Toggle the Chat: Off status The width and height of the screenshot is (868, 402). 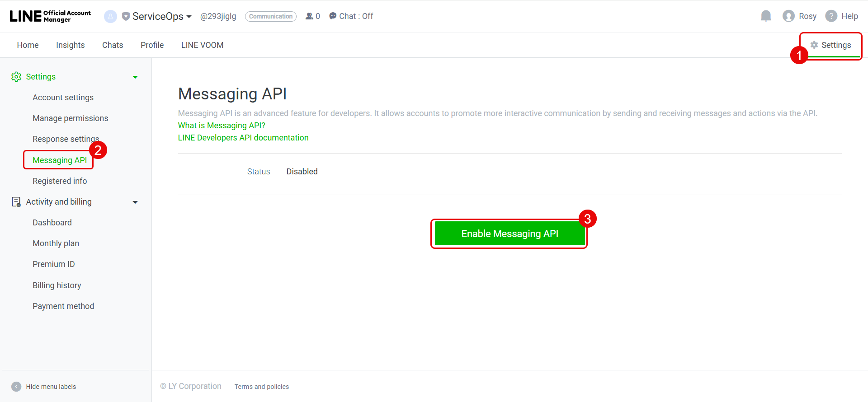(351, 16)
